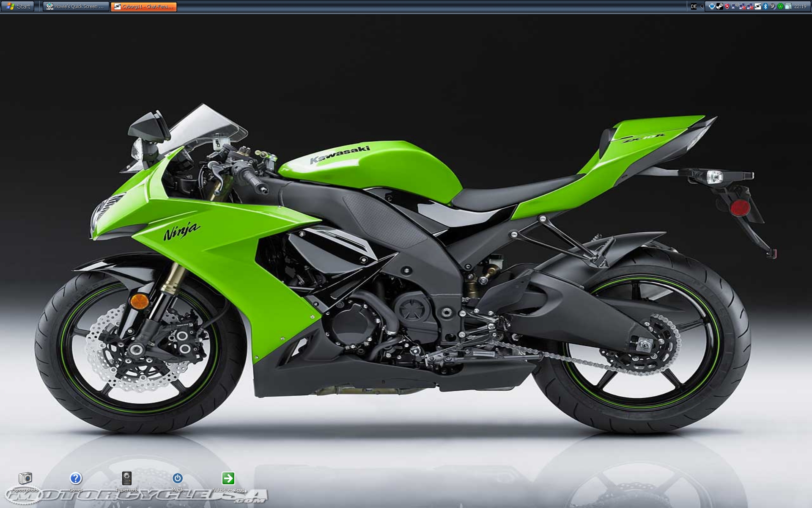The image size is (812, 508).
Task: Open the Steam tray icon
Action: click(x=720, y=6)
